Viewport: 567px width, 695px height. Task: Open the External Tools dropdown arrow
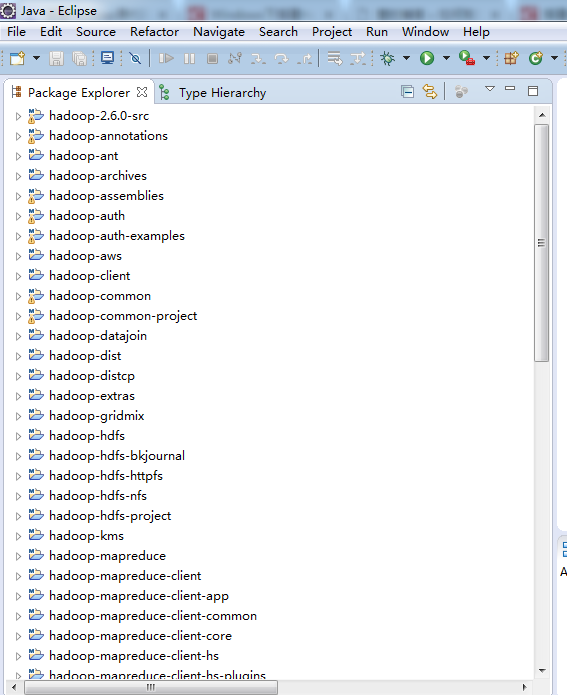(486, 58)
